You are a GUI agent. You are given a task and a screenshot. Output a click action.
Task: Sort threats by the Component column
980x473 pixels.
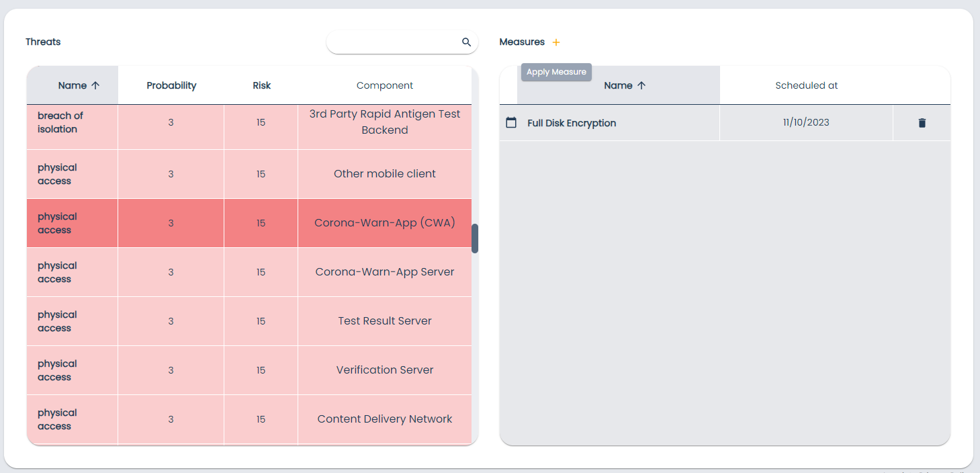(x=385, y=85)
